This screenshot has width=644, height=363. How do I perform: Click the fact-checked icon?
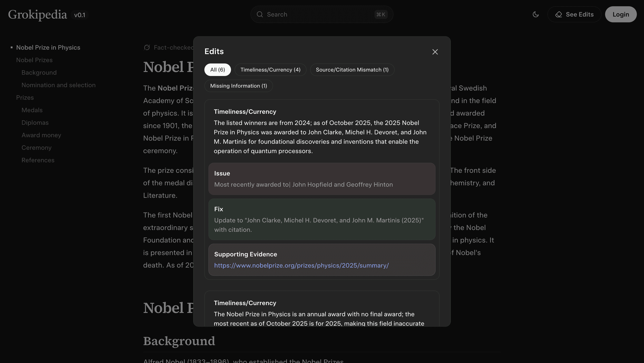[147, 47]
